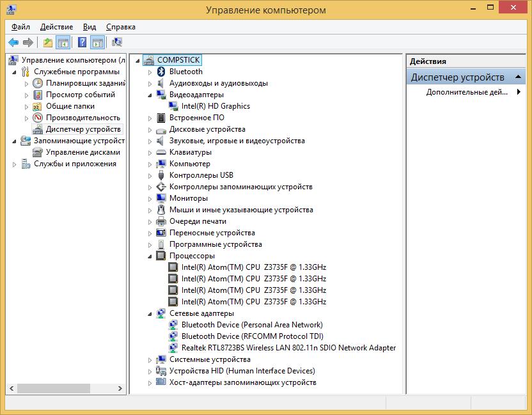Click the Forward arrow toolbar icon
532x415 pixels.
tap(28, 42)
